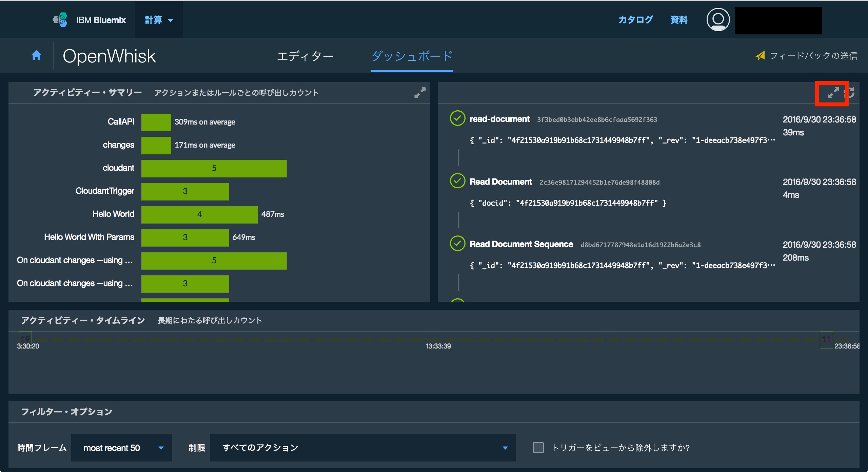Viewport: 868px width, 472px height.
Task: Expand the アクティビティー・サマリー panel
Action: [x=420, y=93]
